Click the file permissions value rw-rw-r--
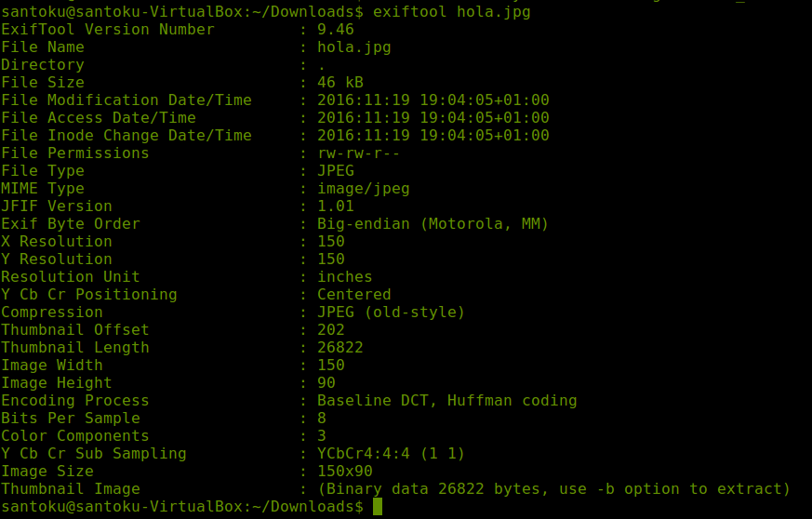The height and width of the screenshot is (519, 812). (x=358, y=153)
